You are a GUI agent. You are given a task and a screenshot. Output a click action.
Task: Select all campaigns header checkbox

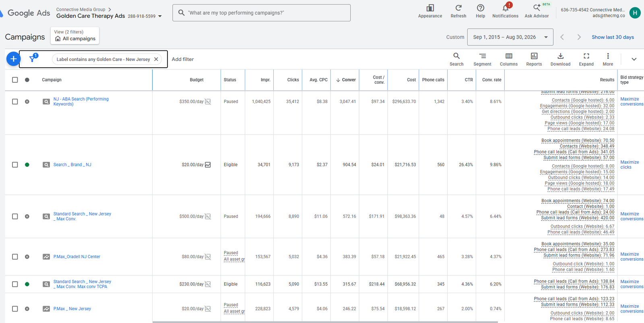tap(15, 80)
